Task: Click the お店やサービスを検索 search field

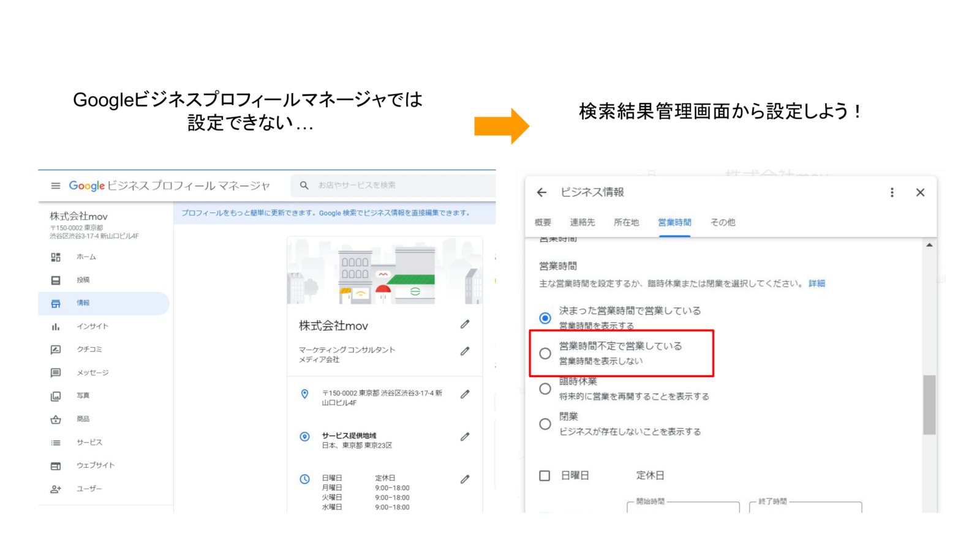Action: (393, 185)
